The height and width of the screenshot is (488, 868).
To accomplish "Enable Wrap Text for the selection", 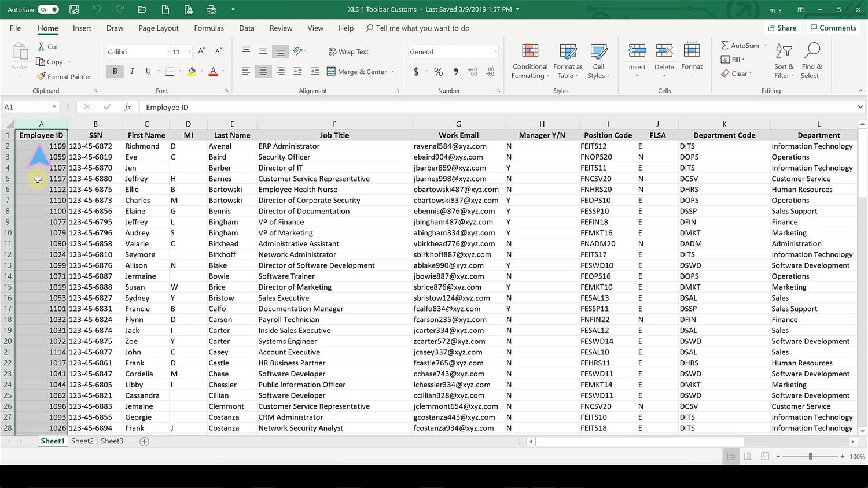I will 349,51.
